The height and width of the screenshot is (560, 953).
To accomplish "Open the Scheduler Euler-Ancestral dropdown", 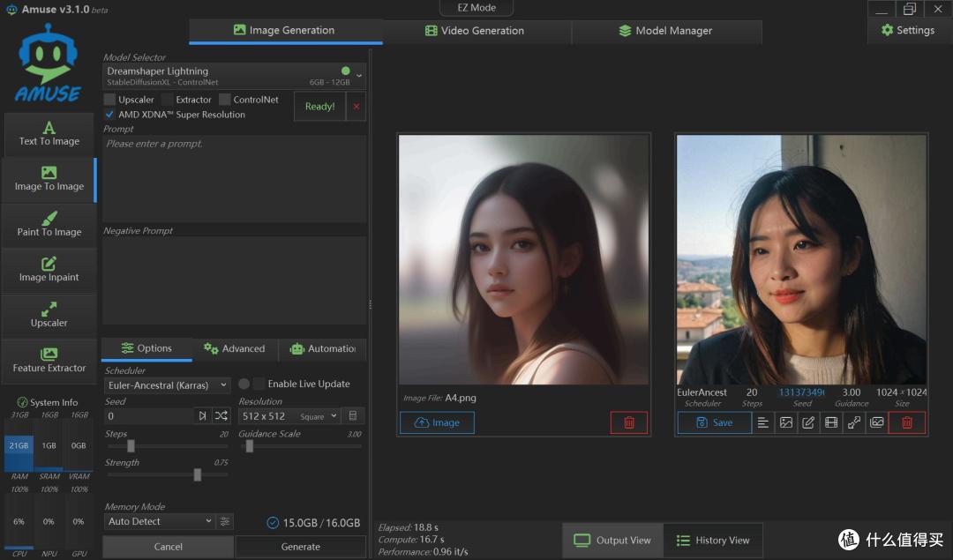I will 167,385.
